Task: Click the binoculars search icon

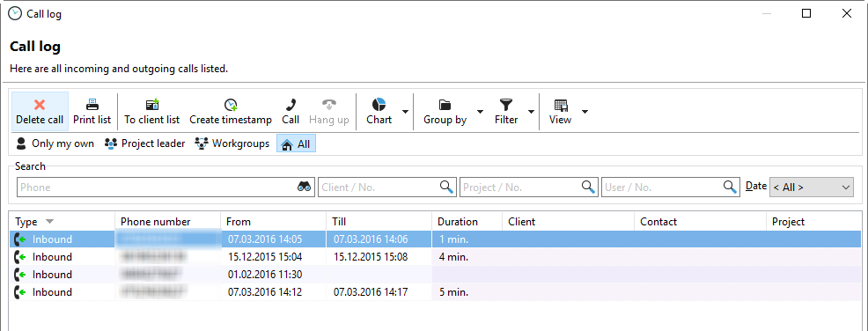Action: coord(305,188)
